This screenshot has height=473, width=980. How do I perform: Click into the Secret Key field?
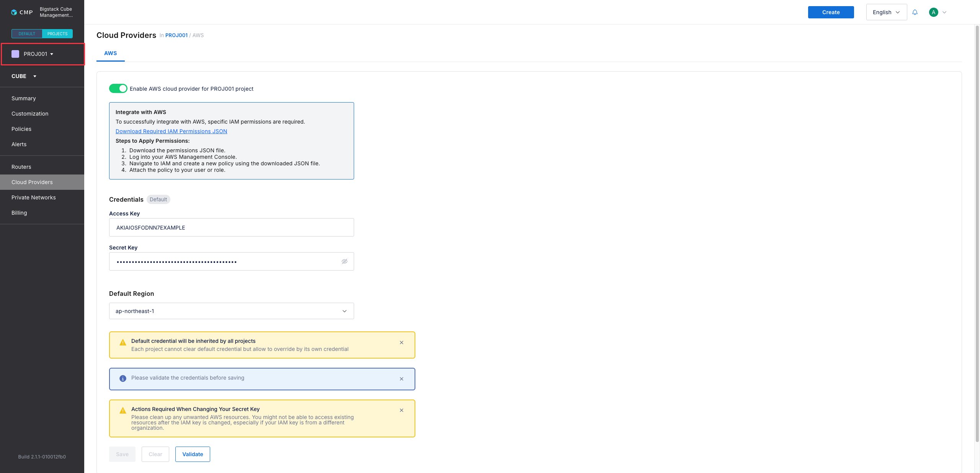(232, 261)
